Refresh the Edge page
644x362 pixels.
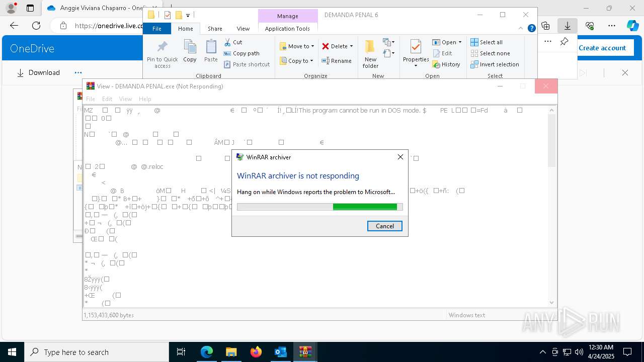[36, 26]
